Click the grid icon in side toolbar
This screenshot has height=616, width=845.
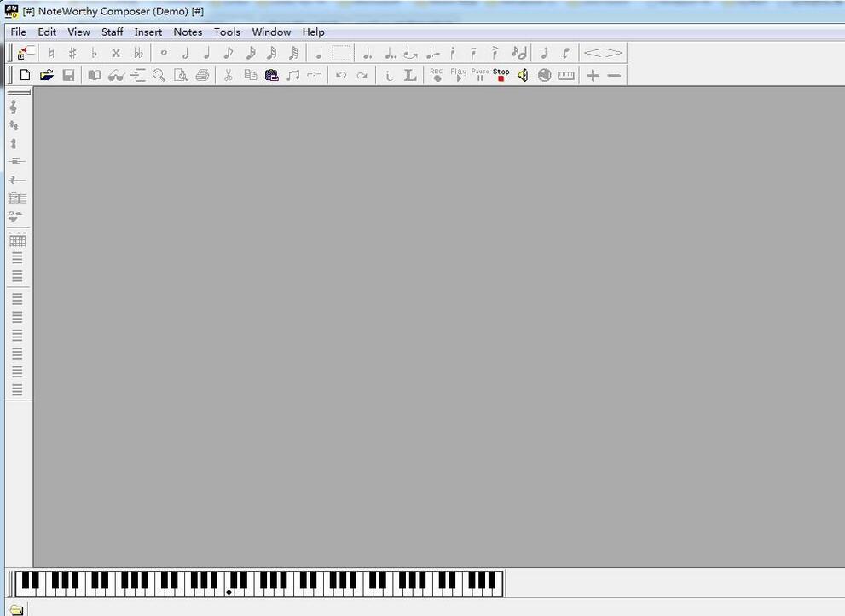(x=17, y=240)
